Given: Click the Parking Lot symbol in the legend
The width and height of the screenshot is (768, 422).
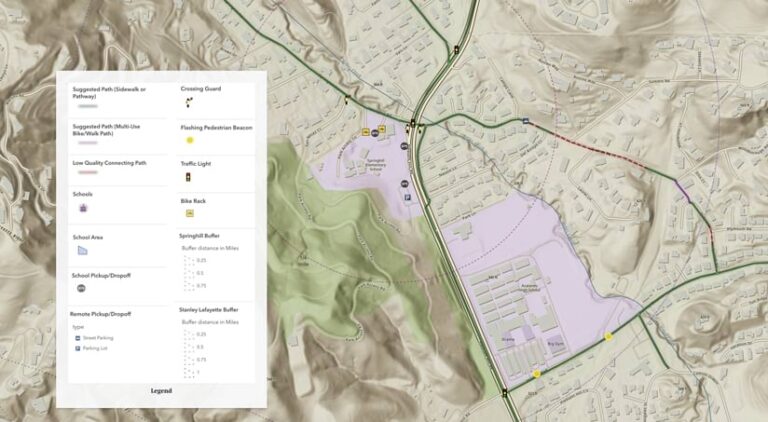Looking at the screenshot, I should point(77,349).
